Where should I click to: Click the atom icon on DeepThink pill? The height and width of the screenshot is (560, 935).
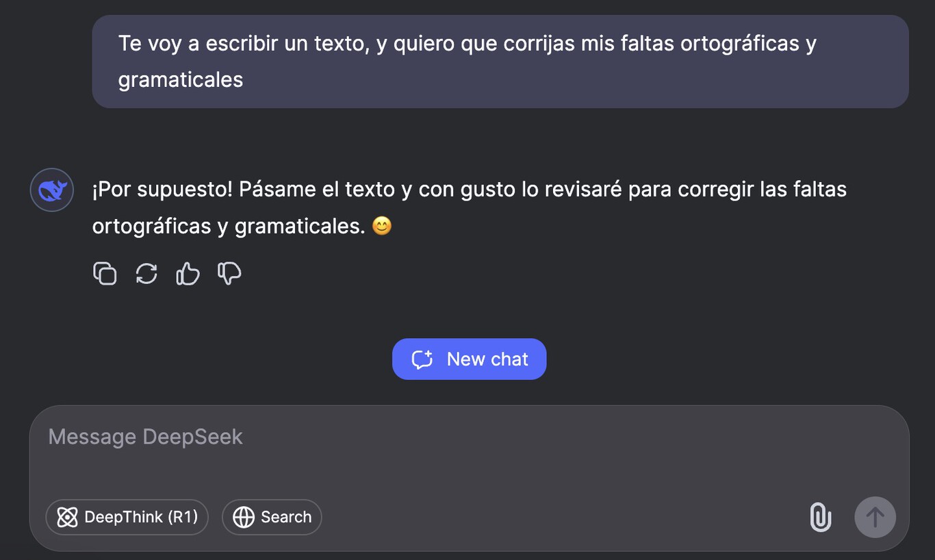[x=67, y=518]
